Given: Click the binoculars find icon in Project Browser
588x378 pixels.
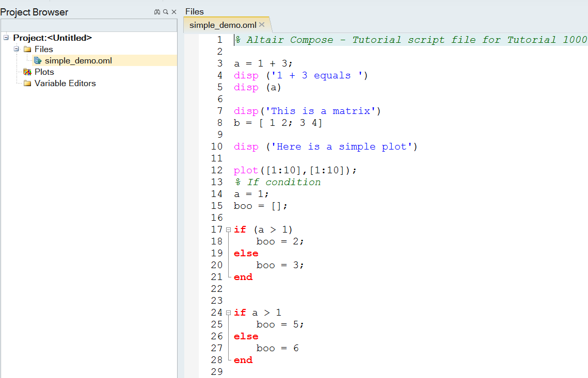Looking at the screenshot, I should [x=157, y=12].
